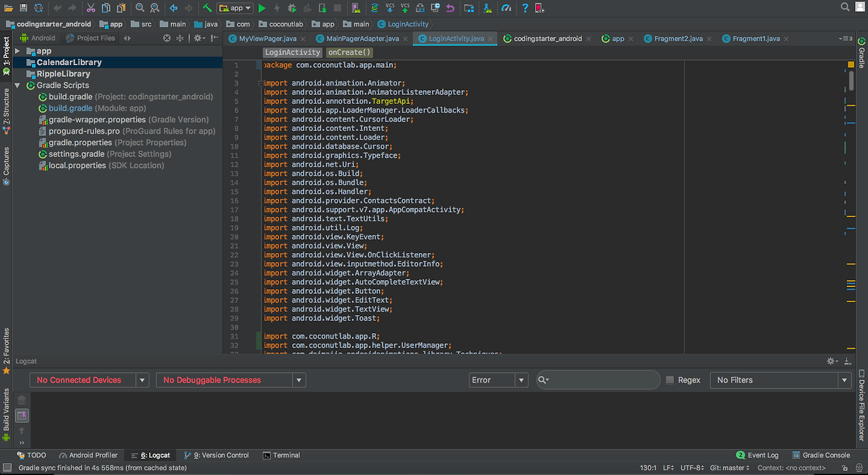Click the VCS Update Project icon
This screenshot has width=868, height=475.
390,8
